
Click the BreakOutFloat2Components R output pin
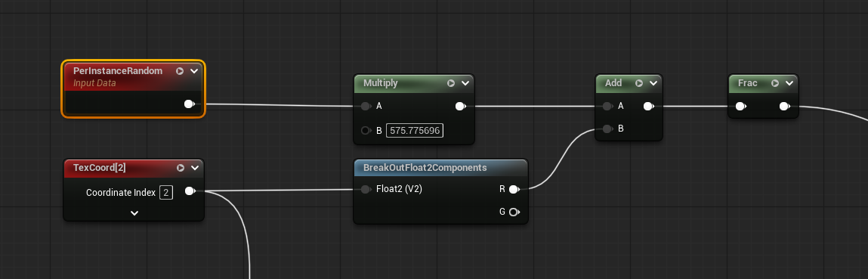[x=514, y=189]
